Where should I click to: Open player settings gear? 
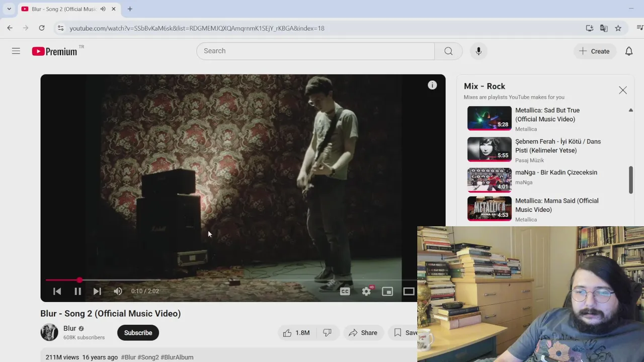tap(366, 291)
